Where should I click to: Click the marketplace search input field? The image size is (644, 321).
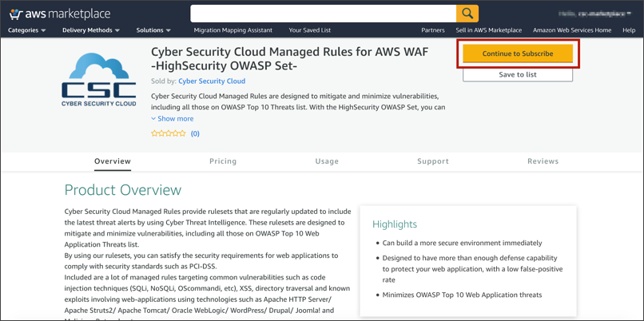[x=323, y=13]
